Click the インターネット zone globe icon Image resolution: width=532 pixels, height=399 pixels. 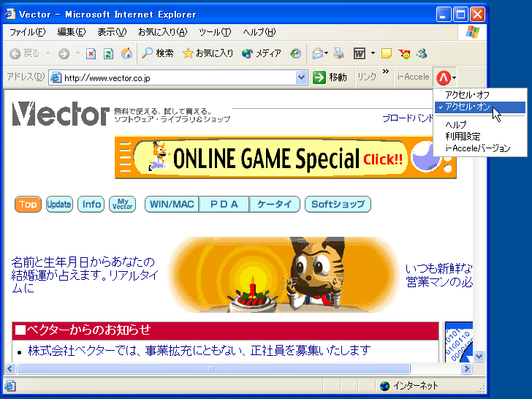click(384, 386)
